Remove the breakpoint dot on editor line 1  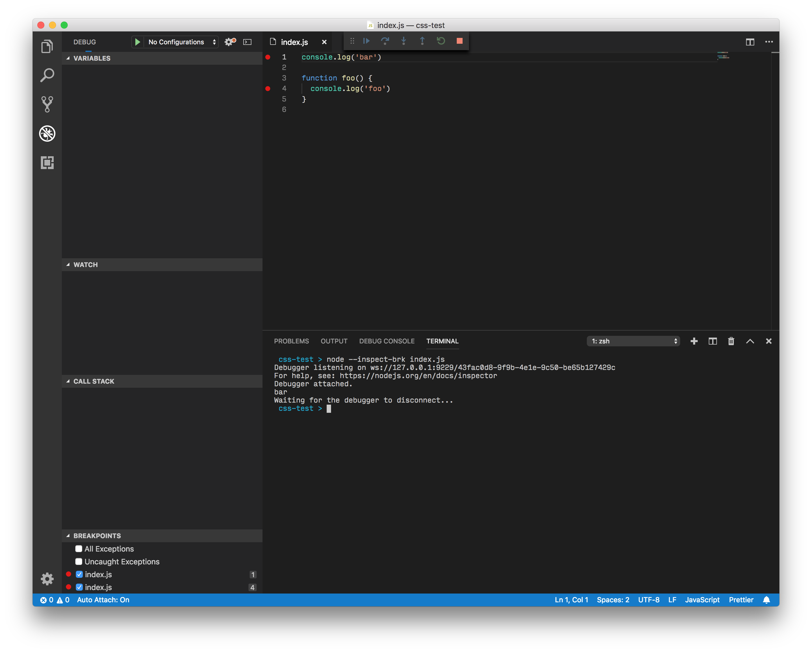click(x=268, y=57)
